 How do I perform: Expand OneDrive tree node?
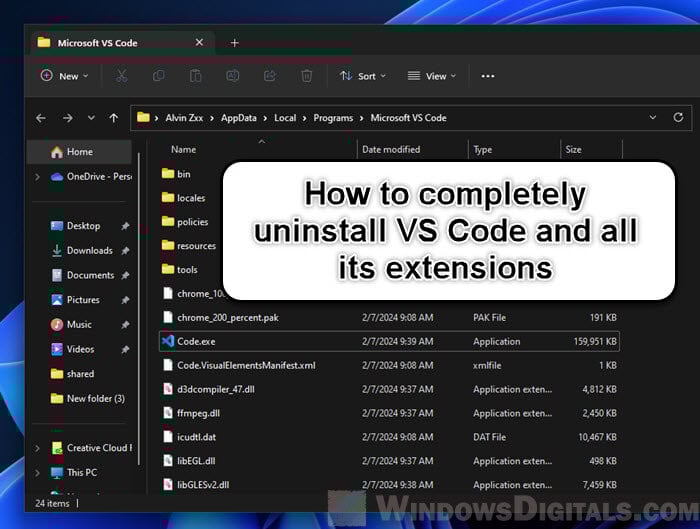tap(38, 177)
